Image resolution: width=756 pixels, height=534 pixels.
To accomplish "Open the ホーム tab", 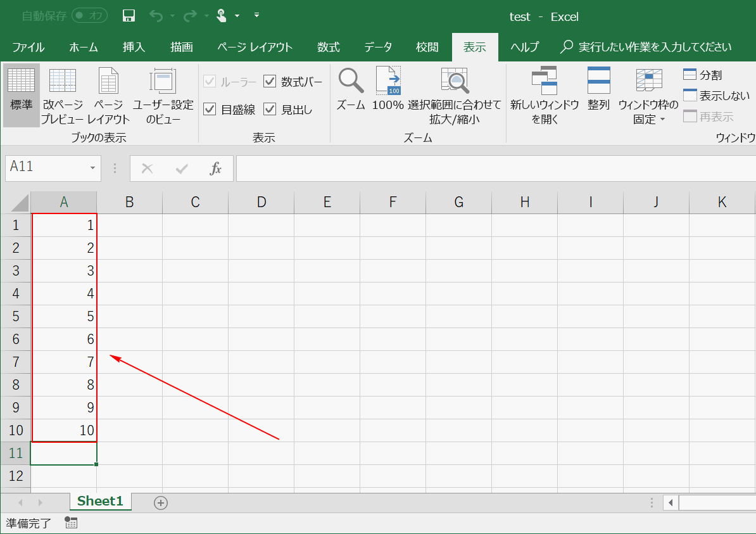I will coord(84,47).
